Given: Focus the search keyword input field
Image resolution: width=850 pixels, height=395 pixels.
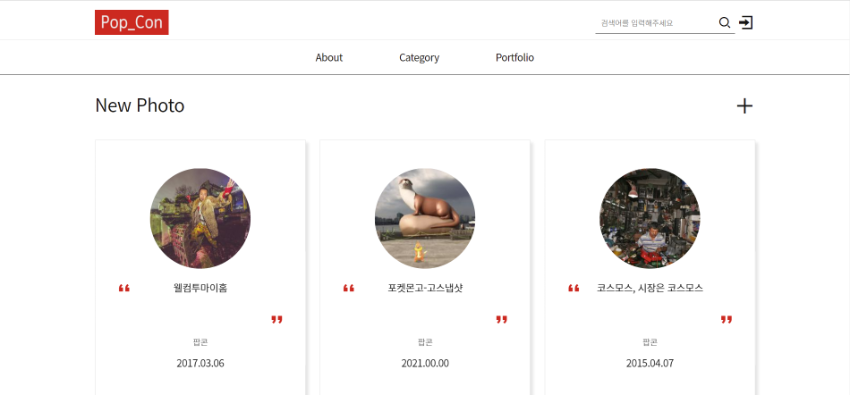Looking at the screenshot, I should (656, 23).
